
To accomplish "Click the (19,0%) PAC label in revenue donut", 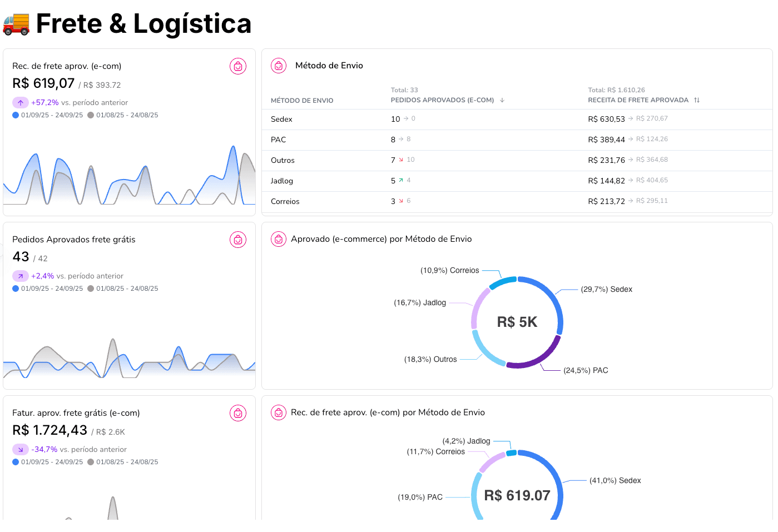I will click(x=420, y=497).
